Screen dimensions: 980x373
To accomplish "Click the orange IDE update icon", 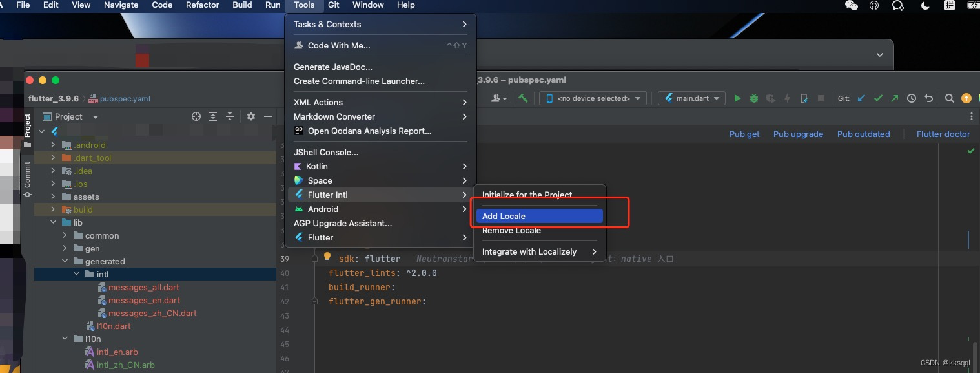I will pyautogui.click(x=966, y=98).
